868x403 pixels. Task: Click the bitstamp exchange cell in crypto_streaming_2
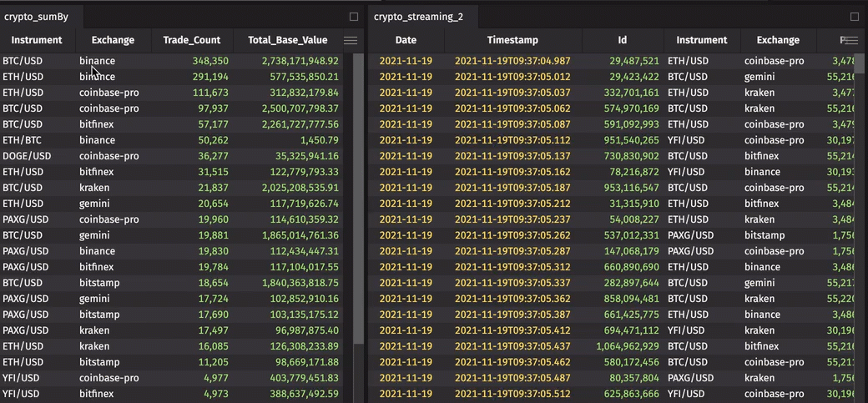(x=765, y=235)
